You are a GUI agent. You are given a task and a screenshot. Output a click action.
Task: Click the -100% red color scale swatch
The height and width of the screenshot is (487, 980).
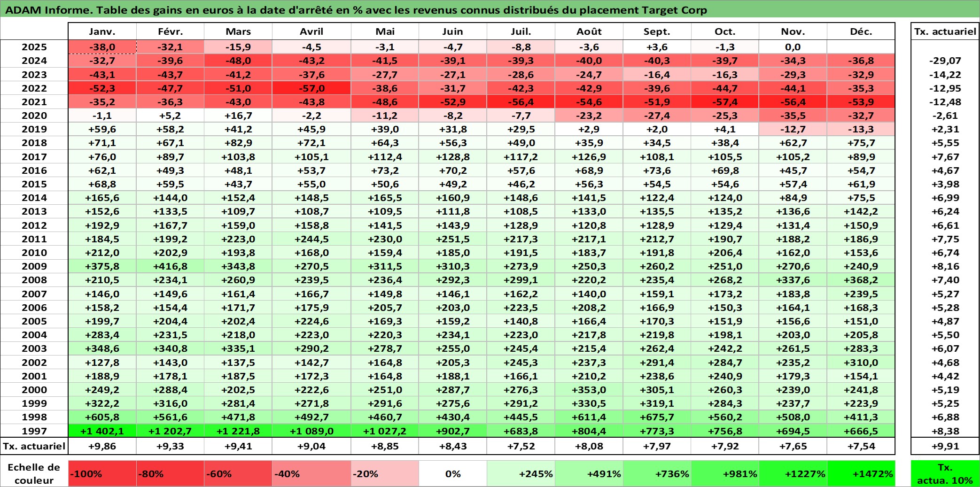pos(102,474)
